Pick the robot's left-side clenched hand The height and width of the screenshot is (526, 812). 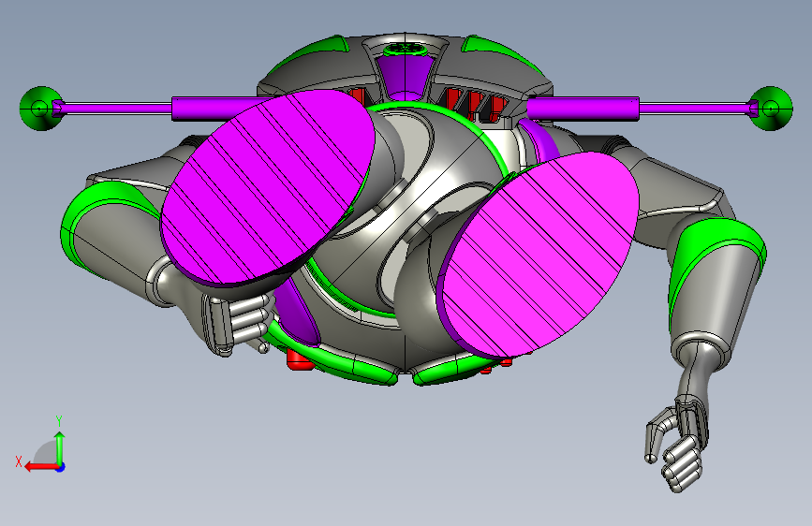click(x=236, y=322)
